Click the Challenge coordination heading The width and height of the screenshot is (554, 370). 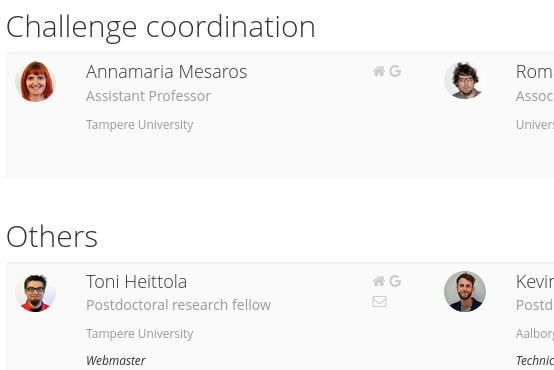[x=160, y=28]
